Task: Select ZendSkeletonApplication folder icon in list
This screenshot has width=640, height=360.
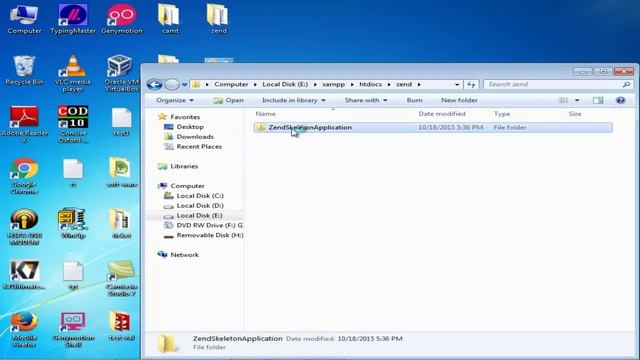Action: pos(260,127)
